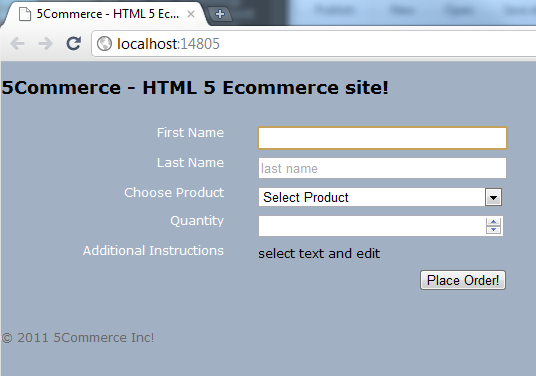Open the Select Product dropdown
The width and height of the screenshot is (536, 376).
(x=380, y=197)
